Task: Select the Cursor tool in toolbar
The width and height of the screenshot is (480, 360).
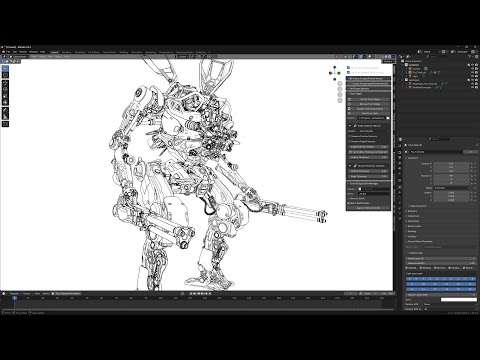Action: tap(5, 75)
